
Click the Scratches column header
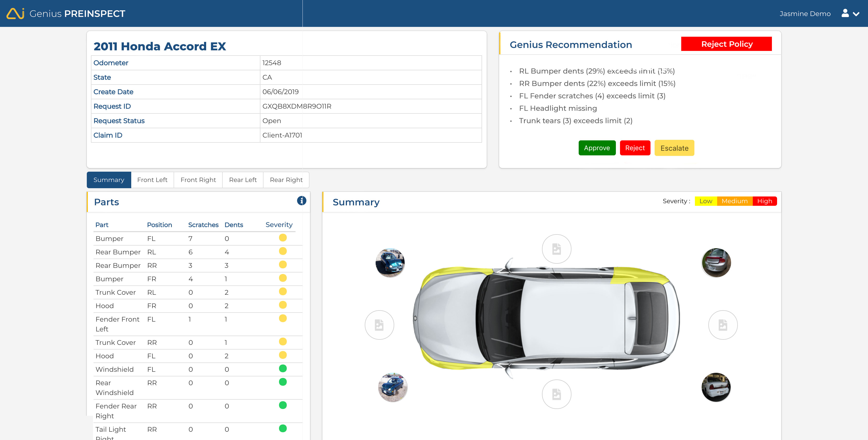tap(203, 225)
